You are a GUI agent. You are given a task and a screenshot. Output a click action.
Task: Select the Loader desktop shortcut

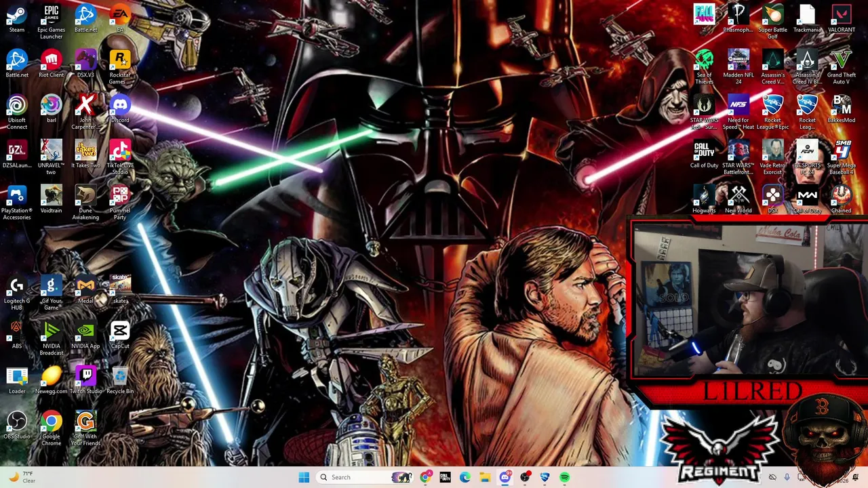[x=17, y=381]
